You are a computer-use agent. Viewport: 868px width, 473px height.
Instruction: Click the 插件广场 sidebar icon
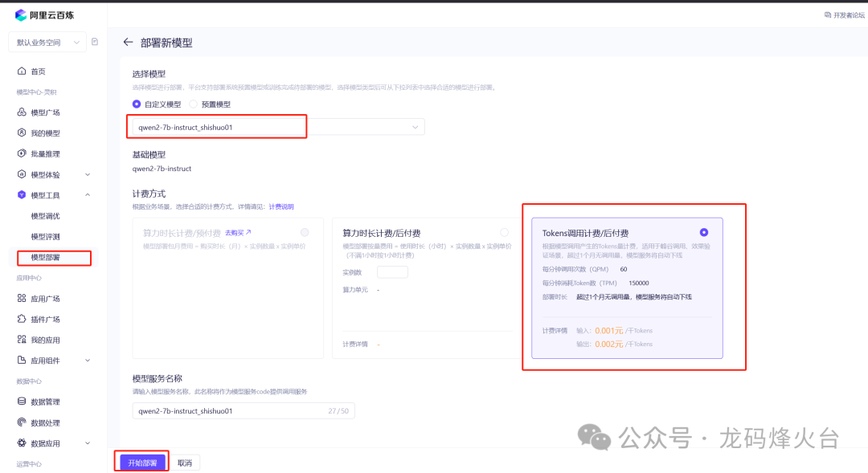click(22, 319)
